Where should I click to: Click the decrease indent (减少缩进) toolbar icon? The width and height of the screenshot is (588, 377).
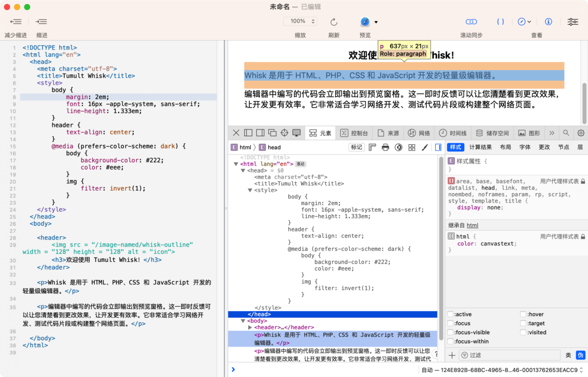16,22
